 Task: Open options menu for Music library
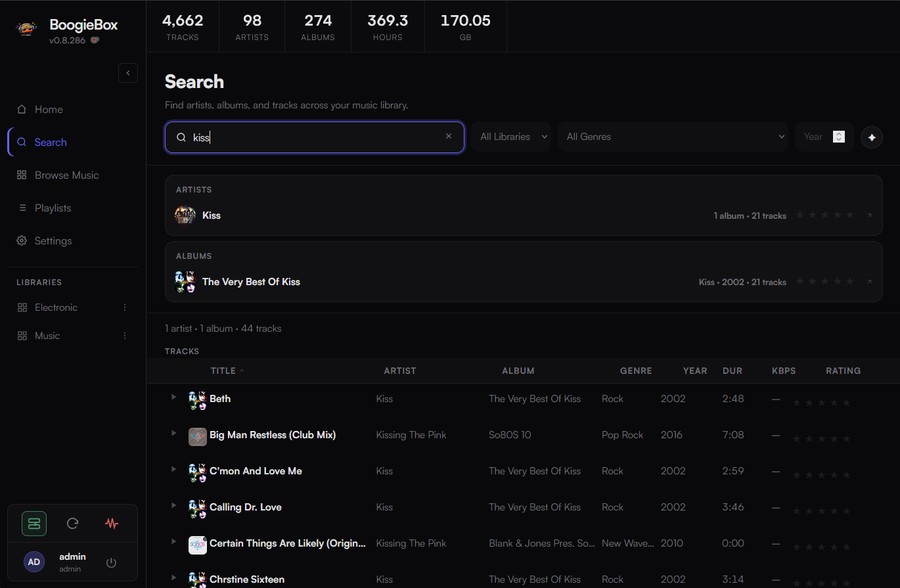coord(125,336)
